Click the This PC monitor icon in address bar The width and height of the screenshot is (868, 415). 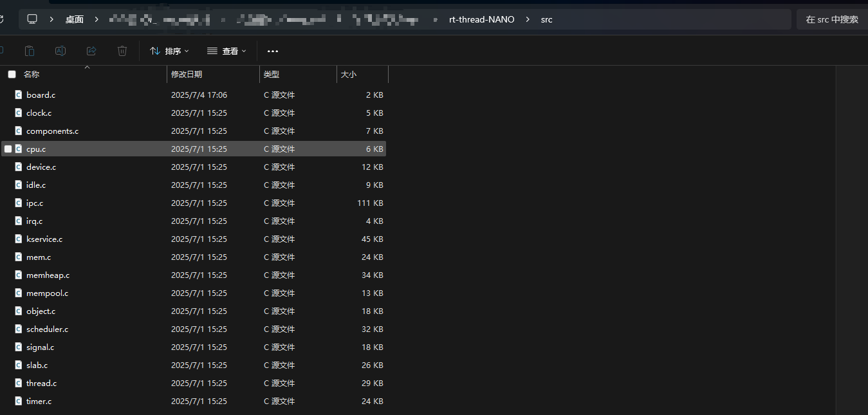[32, 19]
